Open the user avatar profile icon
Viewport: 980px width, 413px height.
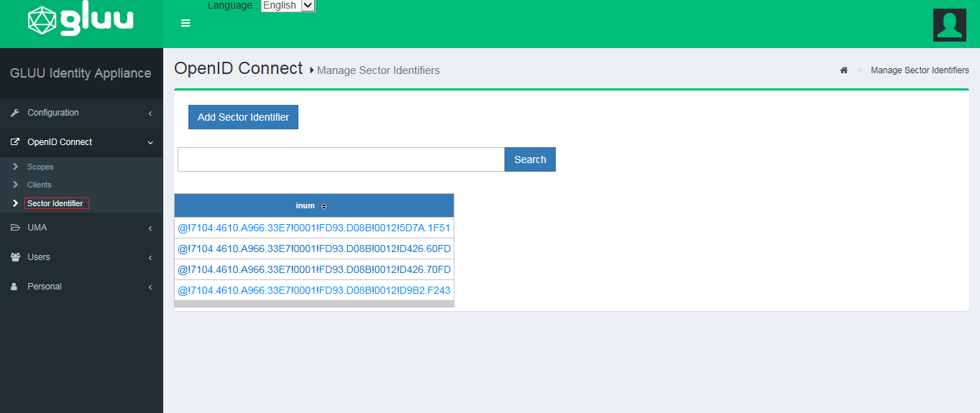(949, 25)
